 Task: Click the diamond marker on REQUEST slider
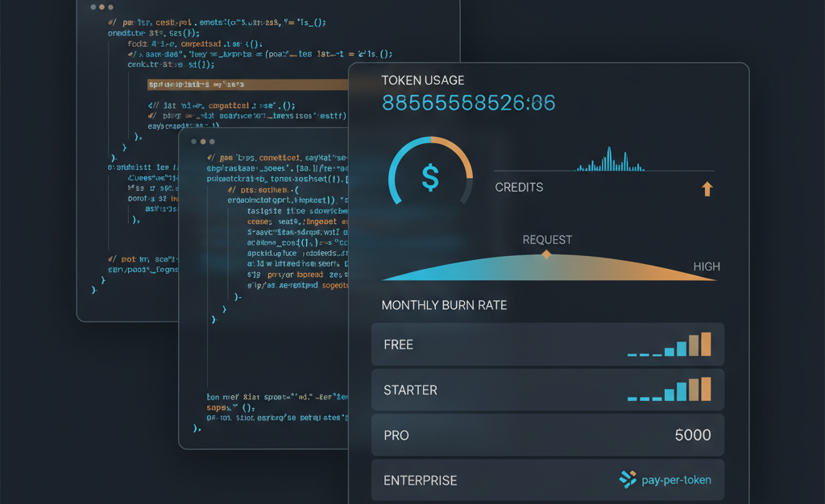[546, 254]
